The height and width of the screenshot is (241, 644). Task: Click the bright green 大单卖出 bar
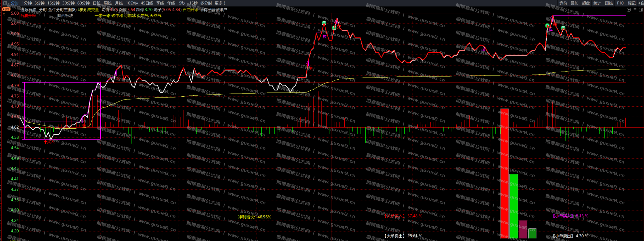pos(513,206)
